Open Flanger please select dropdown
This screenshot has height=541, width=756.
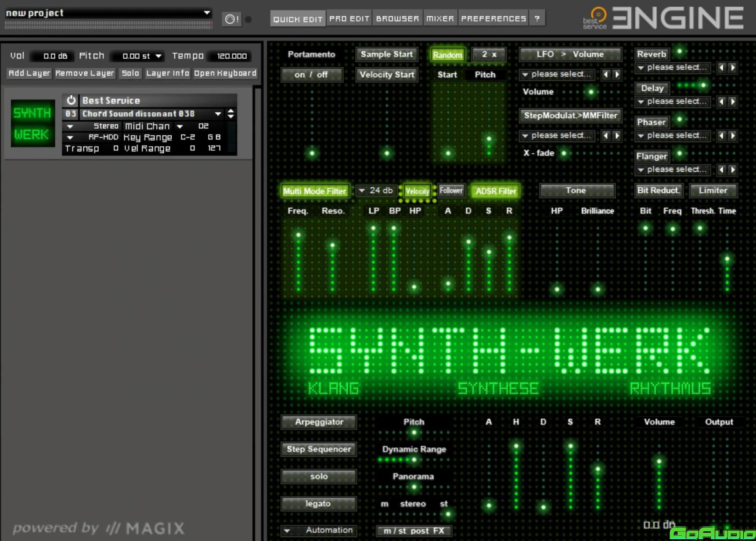pos(673,170)
